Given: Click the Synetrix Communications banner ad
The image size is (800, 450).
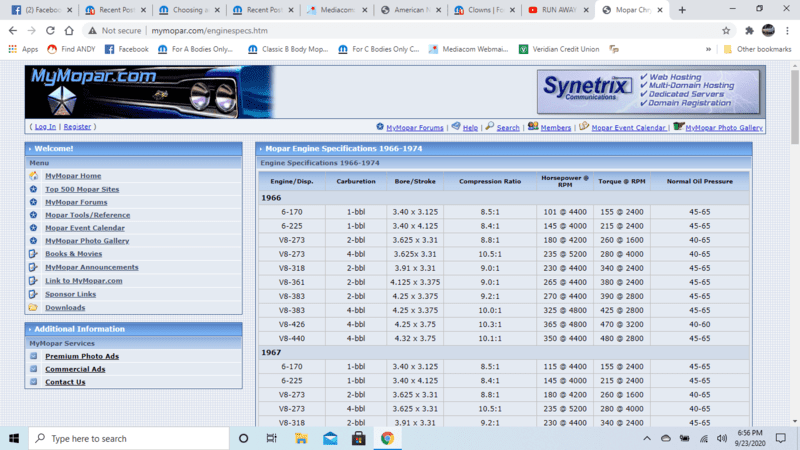Looking at the screenshot, I should [649, 93].
